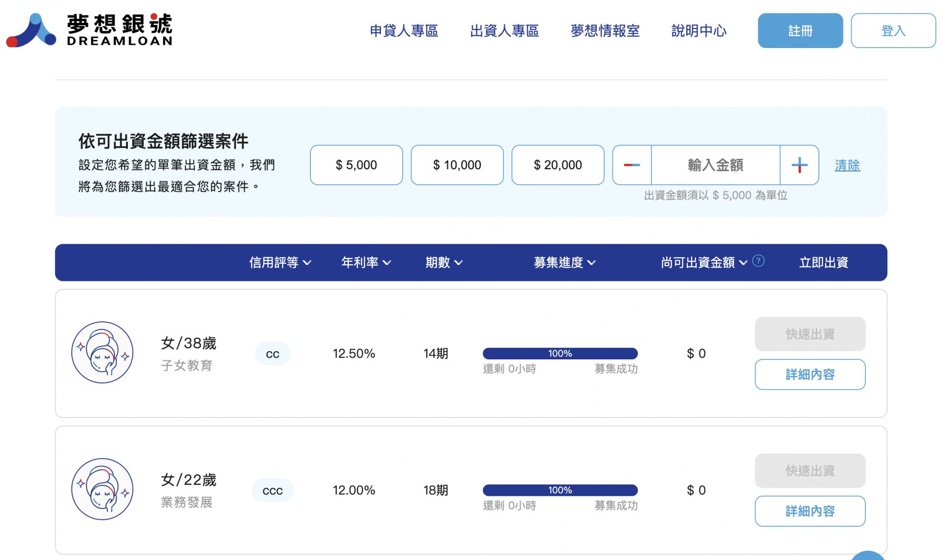951x560 pixels.
Task: Click progress bar of 14期 case
Action: click(560, 353)
